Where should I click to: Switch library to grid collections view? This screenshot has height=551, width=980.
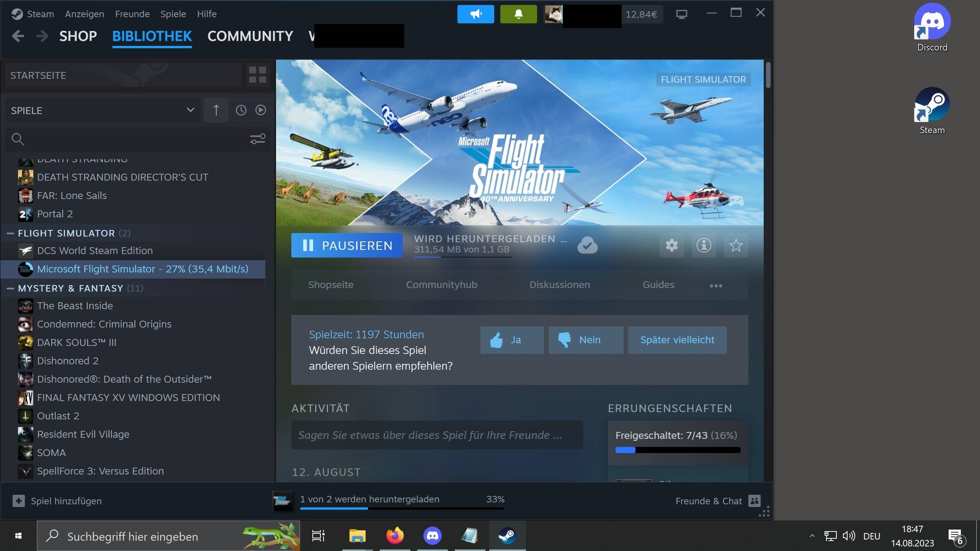257,75
